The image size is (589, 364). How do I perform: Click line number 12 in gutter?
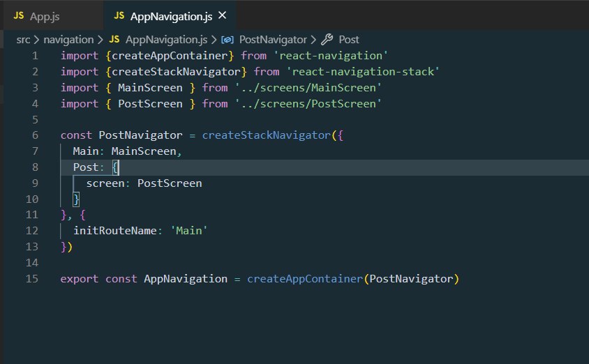[32, 230]
